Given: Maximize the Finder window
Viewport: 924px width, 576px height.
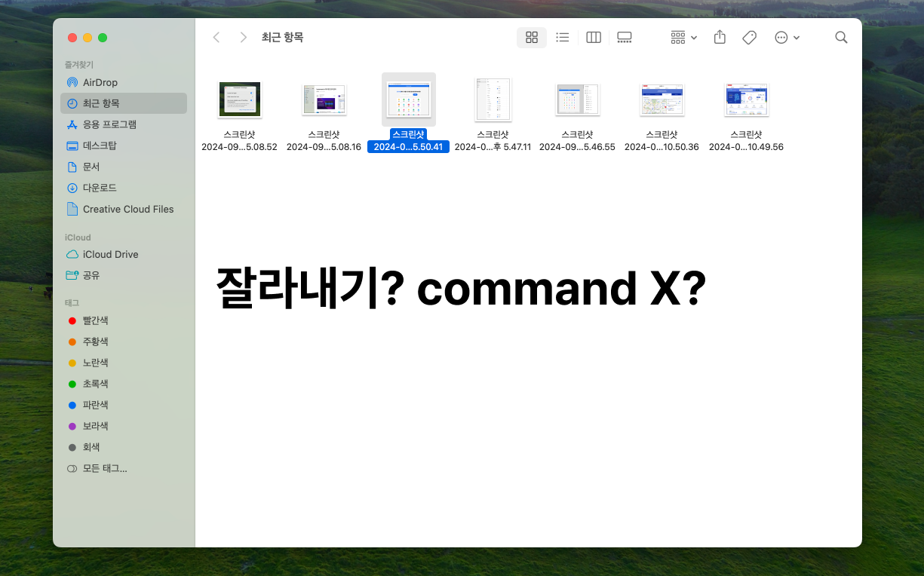Looking at the screenshot, I should 103,38.
